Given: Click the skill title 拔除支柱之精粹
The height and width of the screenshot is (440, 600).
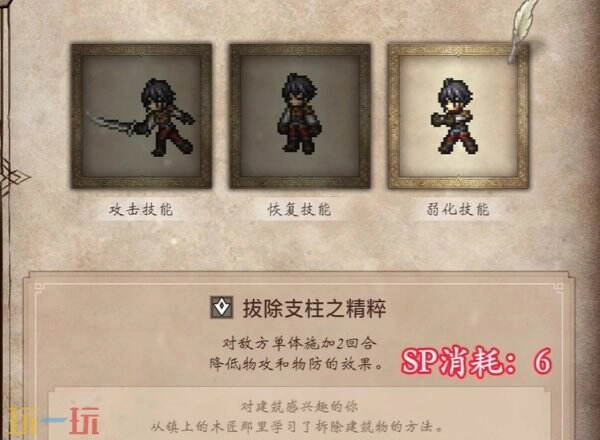Looking at the screenshot, I should pos(315,308).
